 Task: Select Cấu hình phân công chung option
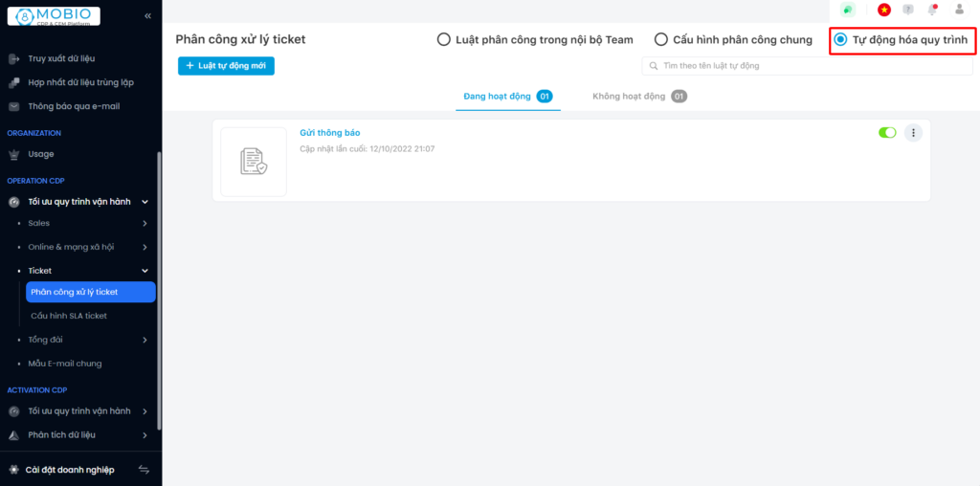[661, 40]
